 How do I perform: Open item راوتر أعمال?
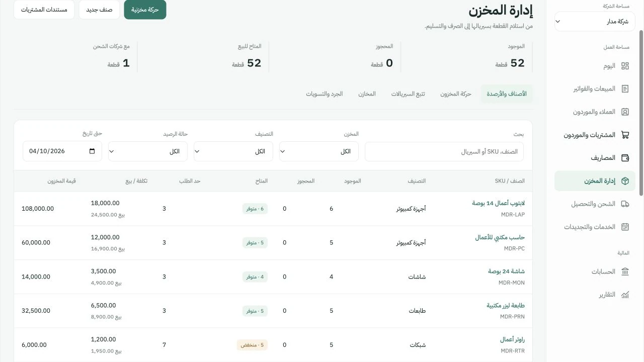tap(512, 340)
